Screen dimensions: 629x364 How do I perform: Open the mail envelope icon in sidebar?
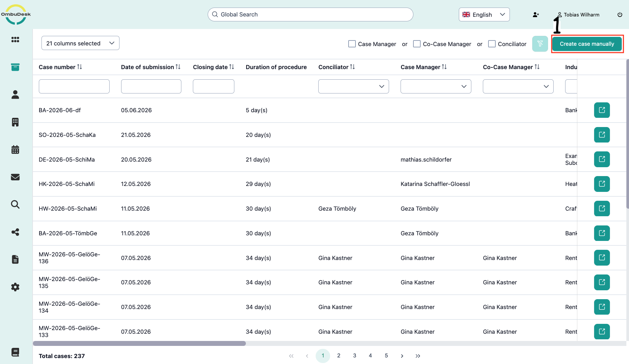point(15,177)
